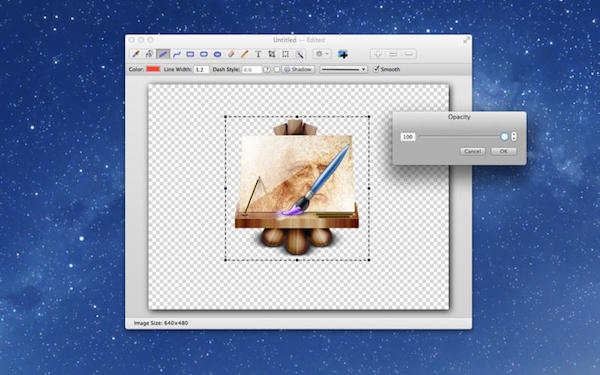The width and height of the screenshot is (600, 375).
Task: Select the crop tool
Action: coord(272,54)
